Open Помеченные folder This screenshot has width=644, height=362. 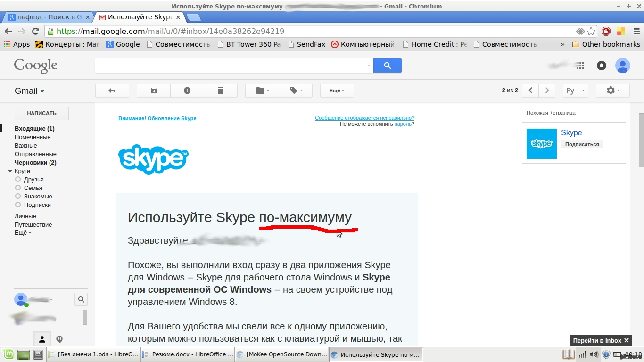click(33, 137)
